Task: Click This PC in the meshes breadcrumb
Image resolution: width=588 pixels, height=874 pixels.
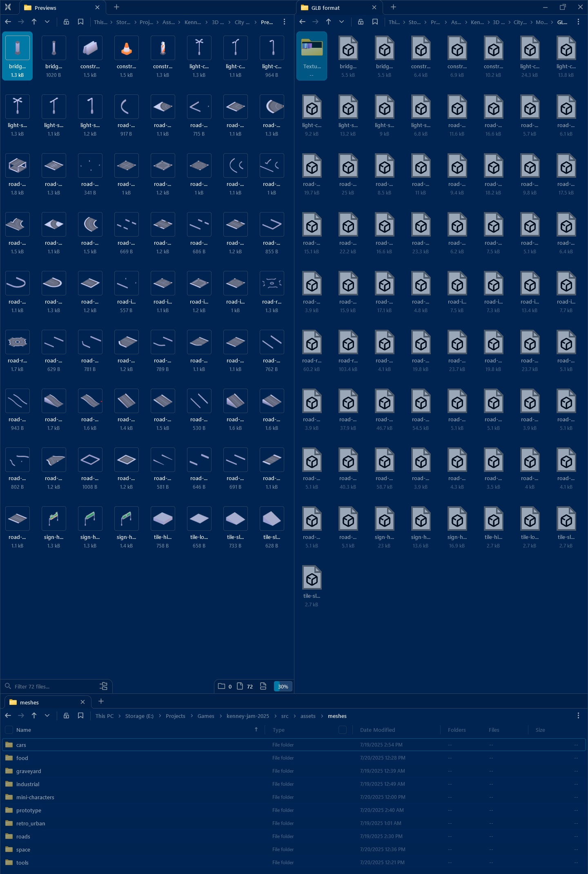Action: pos(105,716)
